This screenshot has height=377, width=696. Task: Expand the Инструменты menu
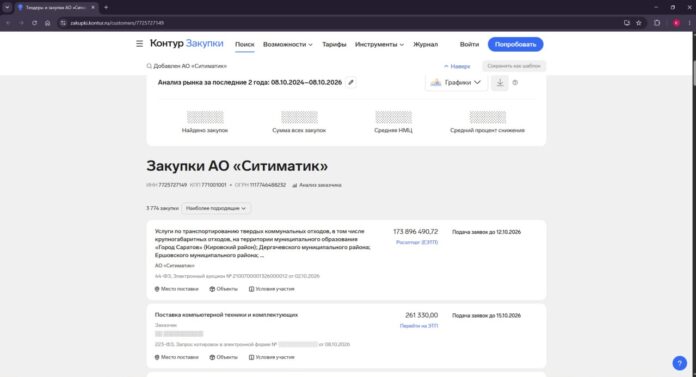(379, 44)
